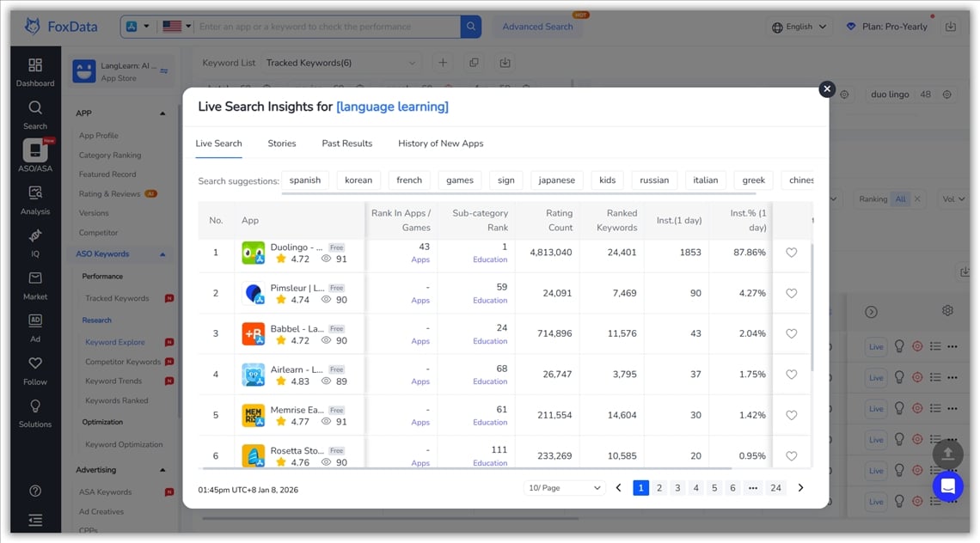Open the ASO/ASA sidebar icon
This screenshot has height=543, width=980.
(35, 156)
